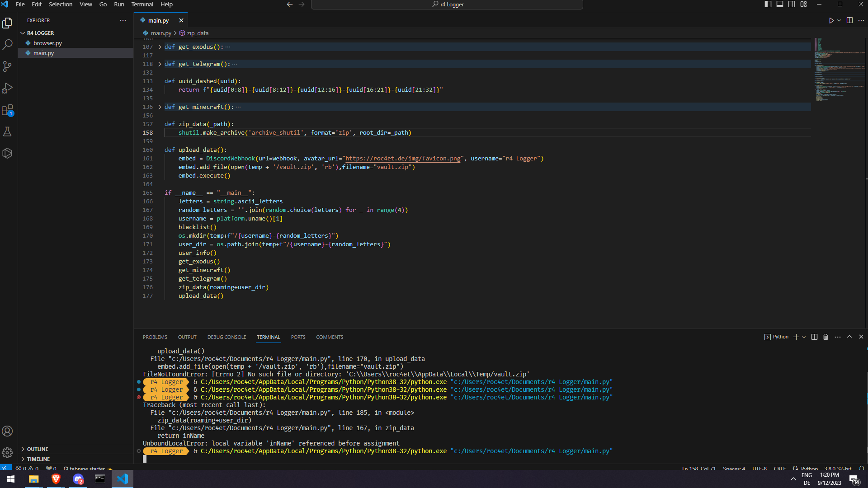Open the Extensions view
The height and width of the screenshot is (488, 868).
[7, 110]
